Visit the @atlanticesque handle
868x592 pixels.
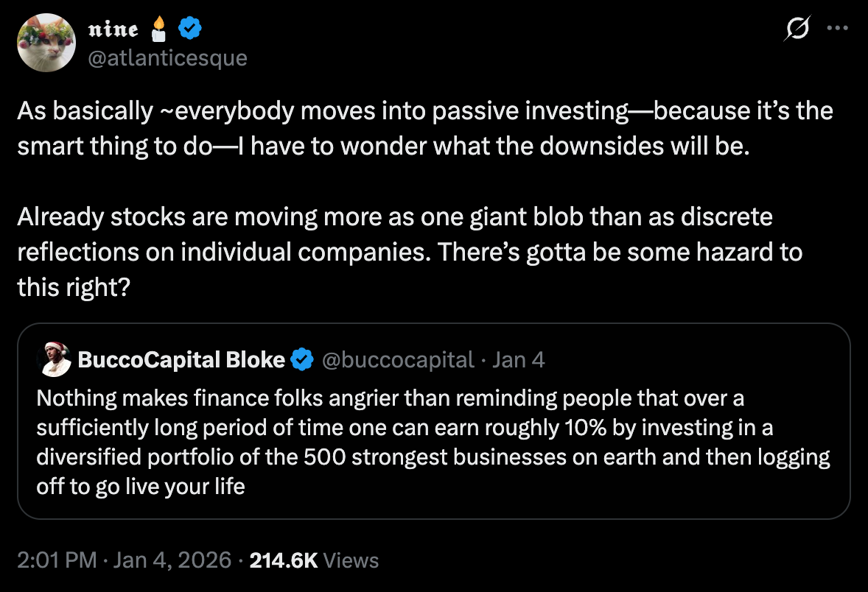point(167,57)
